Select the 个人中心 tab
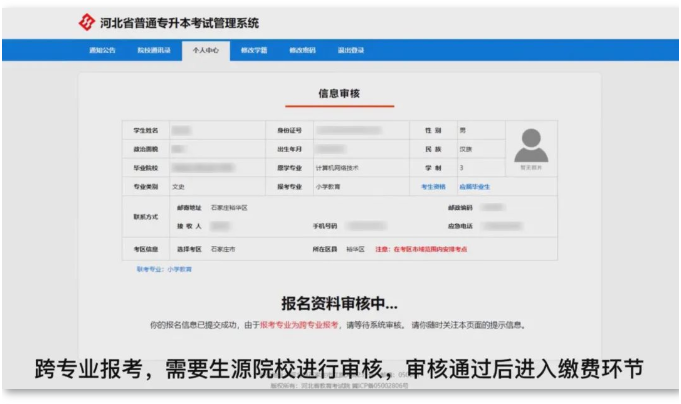The image size is (681, 404). pos(204,50)
